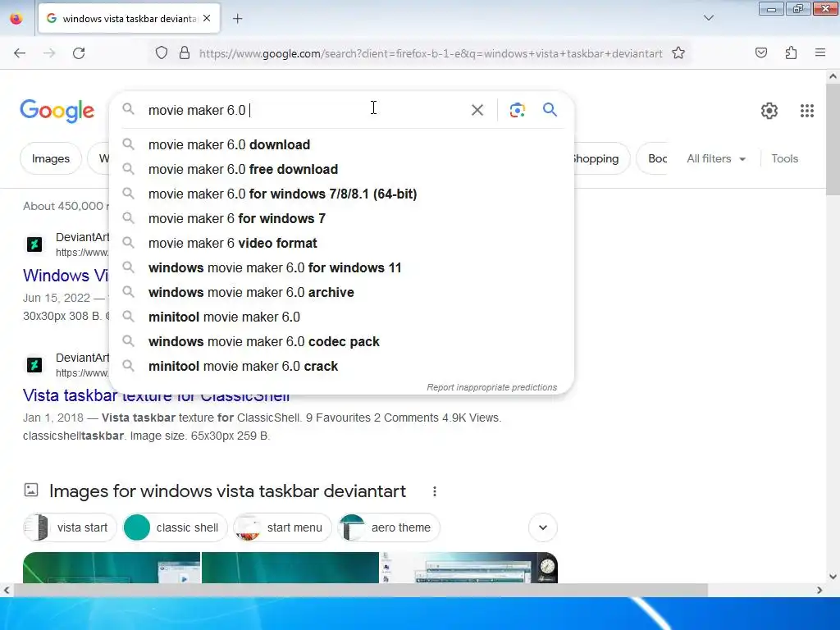Choose suggestion movie maker 6 video format
The height and width of the screenshot is (630, 840).
coord(342,243)
